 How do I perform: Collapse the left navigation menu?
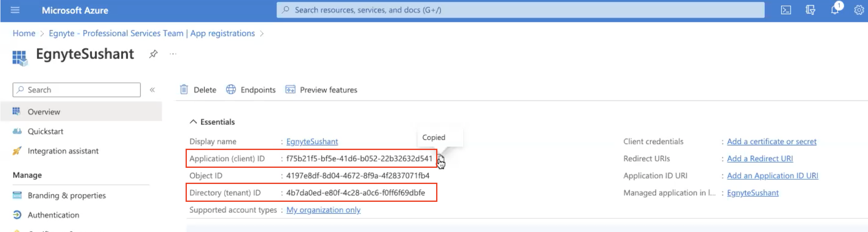tap(152, 90)
